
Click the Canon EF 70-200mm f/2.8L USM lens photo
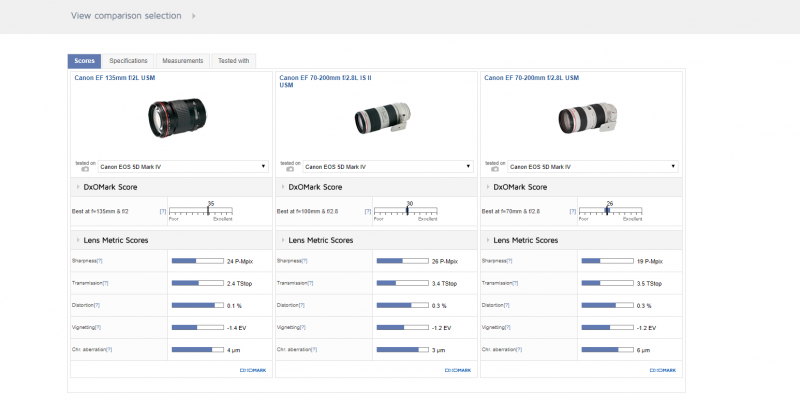pyautogui.click(x=582, y=120)
